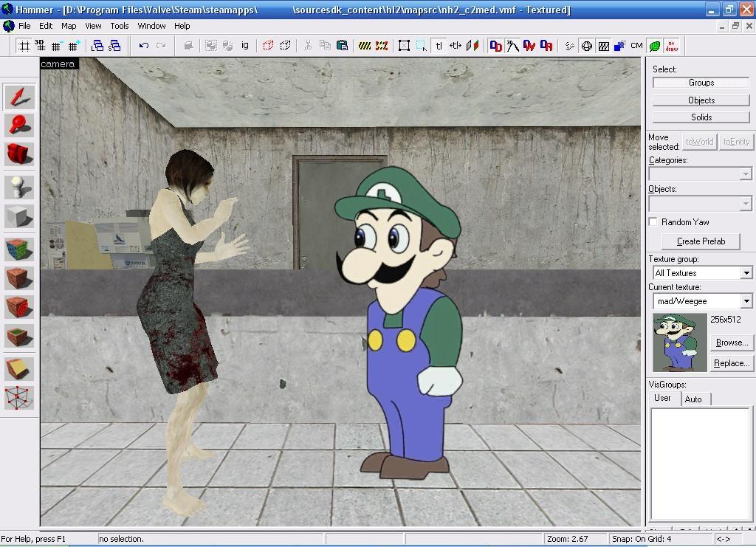
Task: Click the Ungroup icon
Action: click(228, 46)
